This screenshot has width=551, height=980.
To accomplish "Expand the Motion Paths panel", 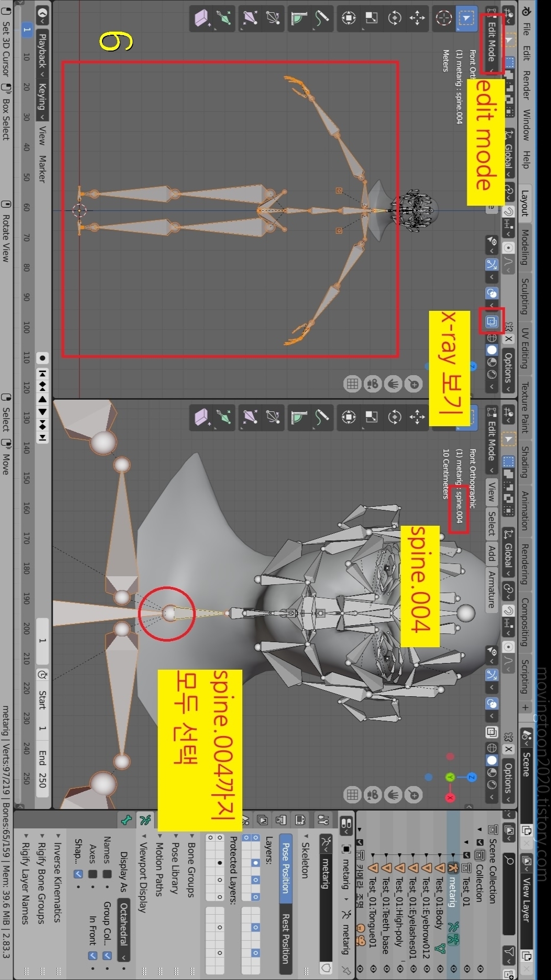I will 160,865.
